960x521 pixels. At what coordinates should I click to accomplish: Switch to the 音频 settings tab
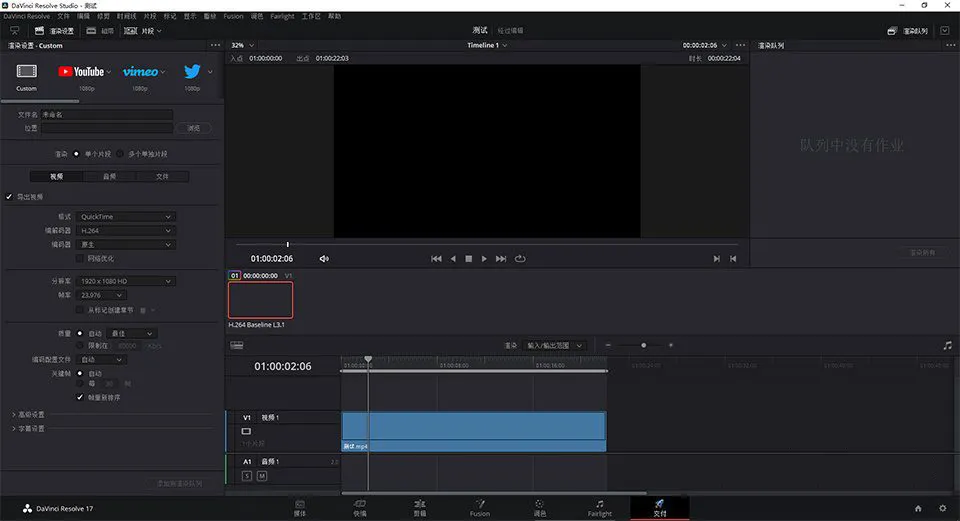coord(109,176)
